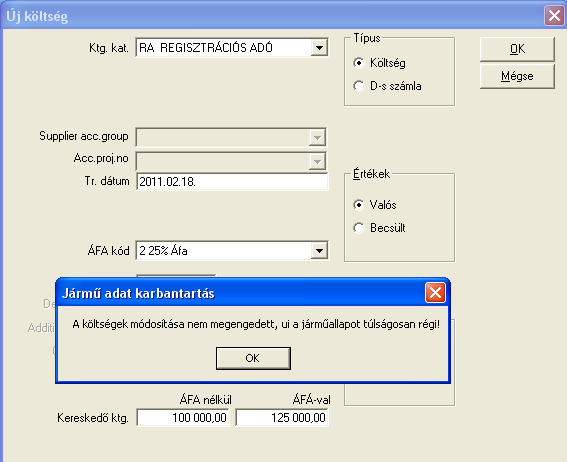Click the Új költség window title bar
This screenshot has width=567, height=462.
tap(271, 16)
